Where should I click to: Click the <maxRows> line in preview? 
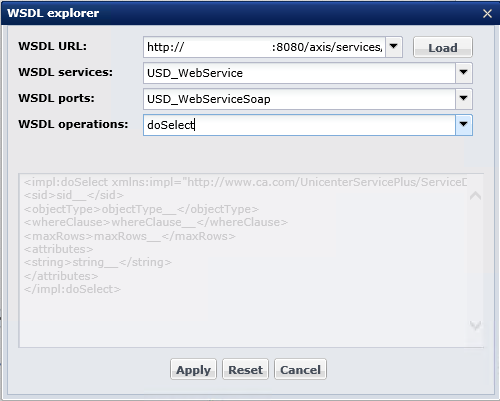click(130, 236)
